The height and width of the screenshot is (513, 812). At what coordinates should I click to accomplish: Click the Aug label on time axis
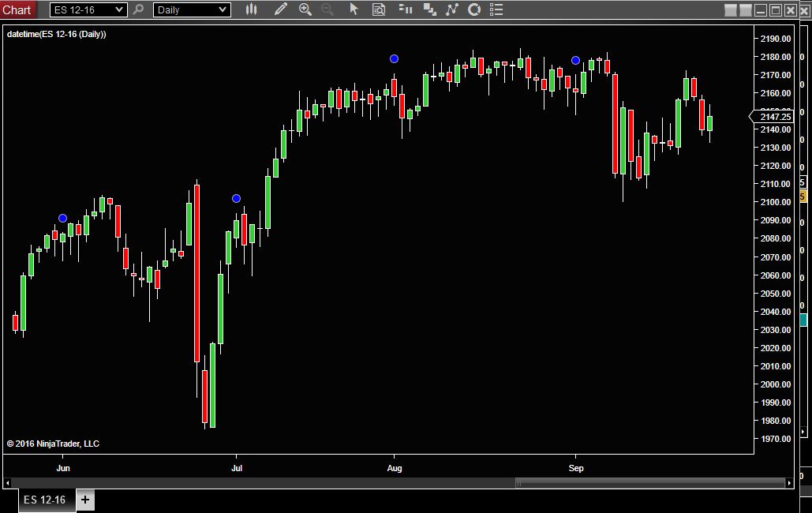coord(395,469)
